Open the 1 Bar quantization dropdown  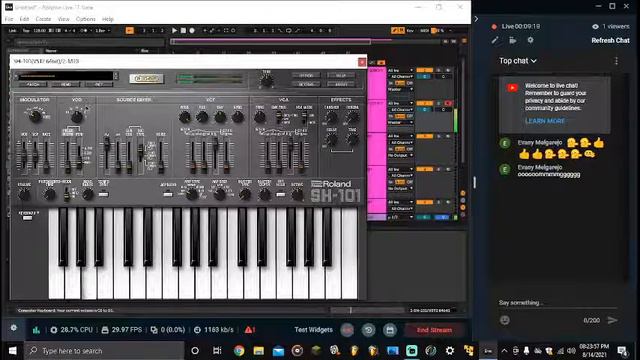[102, 31]
